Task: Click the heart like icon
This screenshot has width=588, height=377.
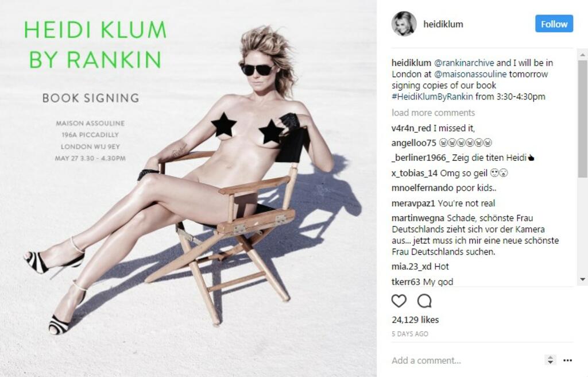Action: (399, 301)
